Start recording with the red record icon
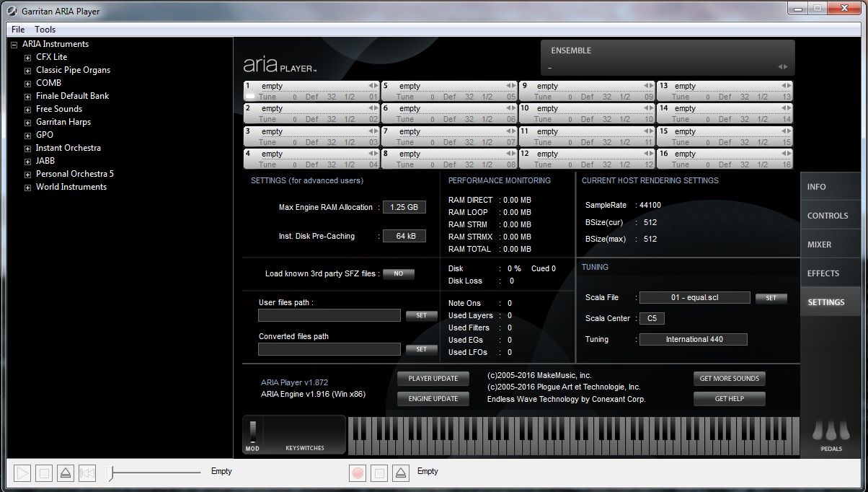Viewport: 868px width, 492px height. (x=357, y=473)
